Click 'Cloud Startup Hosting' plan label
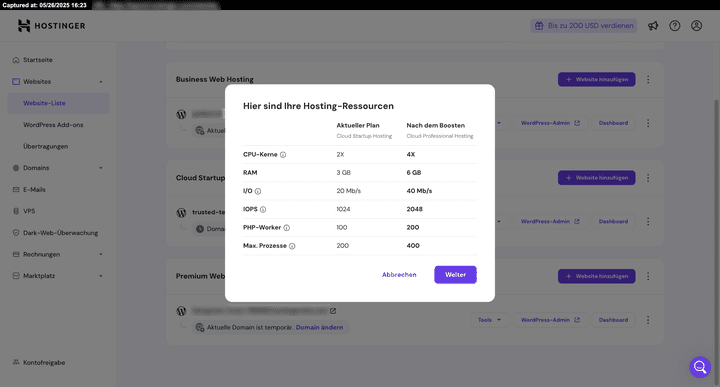 coord(364,136)
